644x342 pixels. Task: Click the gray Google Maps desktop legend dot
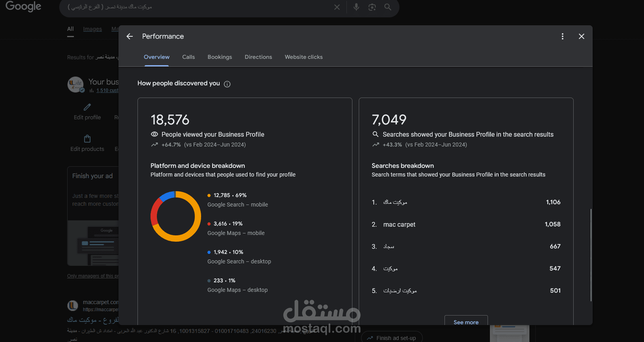click(209, 281)
